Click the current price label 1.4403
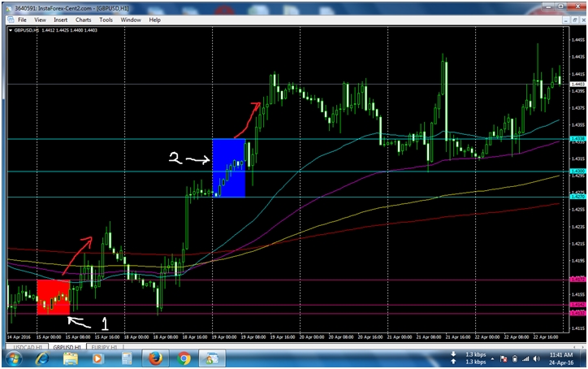This screenshot has width=588, height=369. tap(577, 84)
